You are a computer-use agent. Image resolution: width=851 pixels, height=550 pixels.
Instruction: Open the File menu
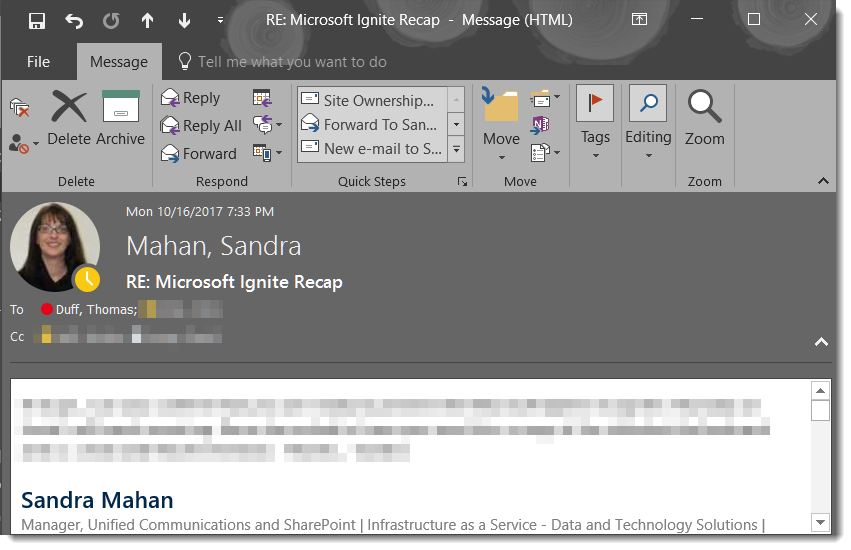(38, 62)
